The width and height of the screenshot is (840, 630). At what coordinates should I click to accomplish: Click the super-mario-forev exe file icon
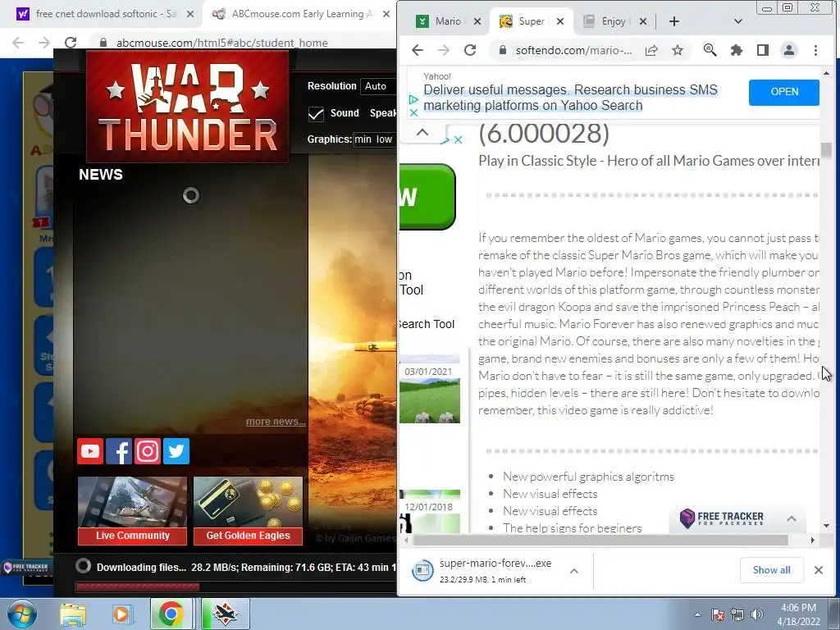pyautogui.click(x=422, y=570)
